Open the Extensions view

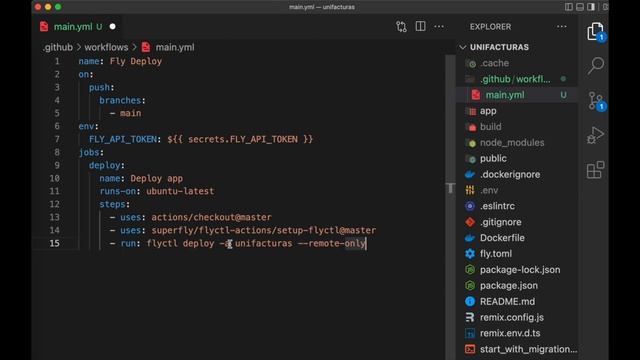point(596,170)
